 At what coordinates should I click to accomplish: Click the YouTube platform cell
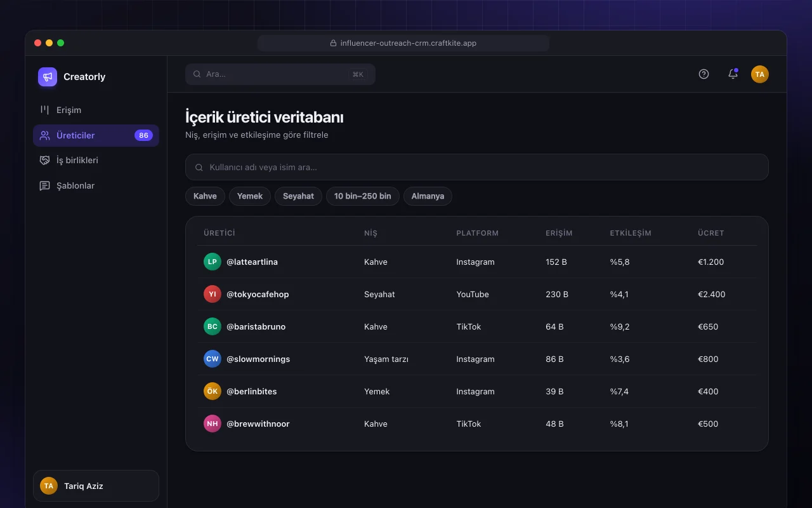473,294
